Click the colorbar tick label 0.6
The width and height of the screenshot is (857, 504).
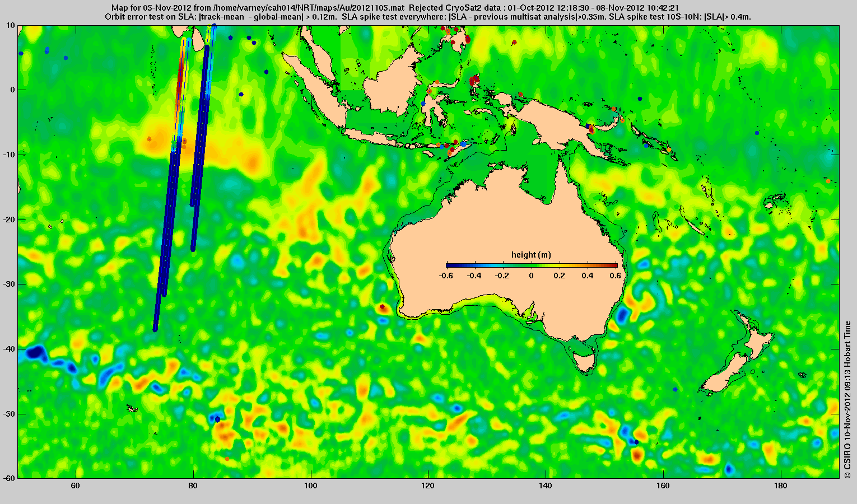pyautogui.click(x=616, y=276)
